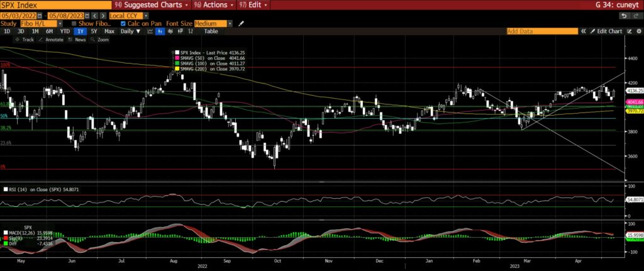Image resolution: width=644 pixels, height=271 pixels.
Task: Click the Edit Chart button
Action: [x=606, y=31]
